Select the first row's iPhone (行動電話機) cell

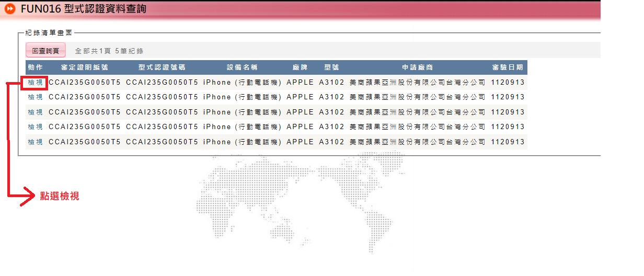(x=243, y=83)
